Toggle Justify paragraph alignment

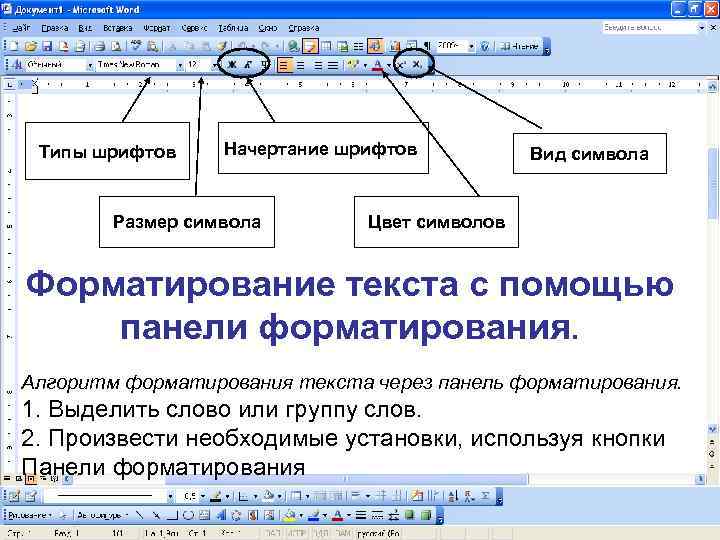click(333, 65)
